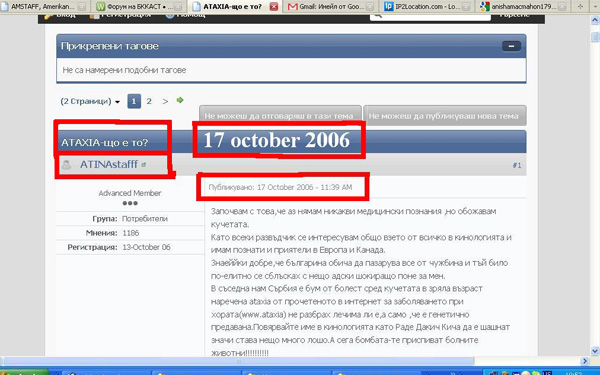
Task: Click the grey user avatar icon beside ATINAstafff
Action: pyautogui.click(x=66, y=165)
